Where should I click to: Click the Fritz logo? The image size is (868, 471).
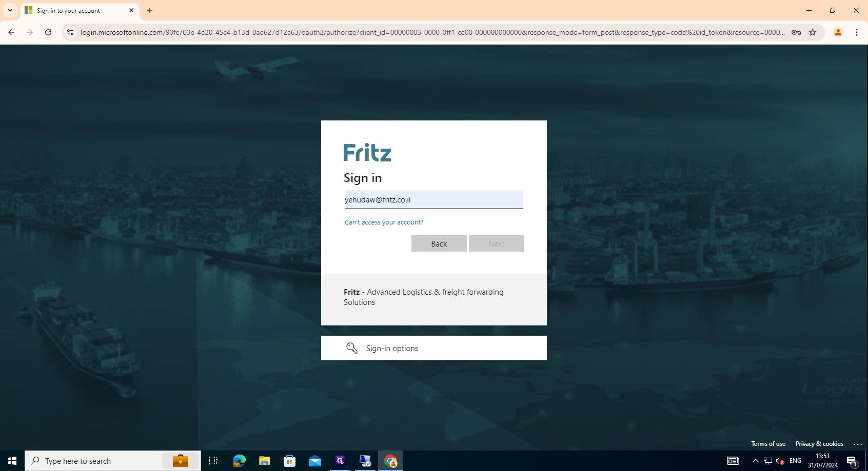pyautogui.click(x=367, y=152)
